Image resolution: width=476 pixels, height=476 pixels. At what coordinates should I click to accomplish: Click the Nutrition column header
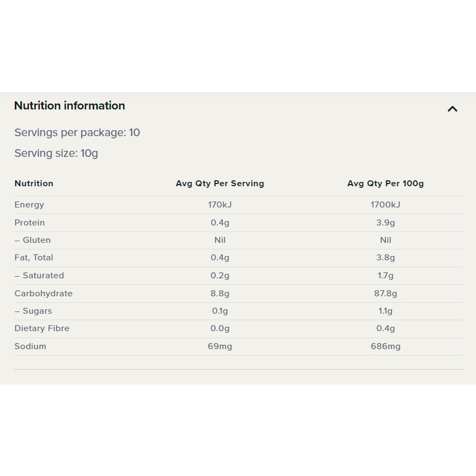34,184
